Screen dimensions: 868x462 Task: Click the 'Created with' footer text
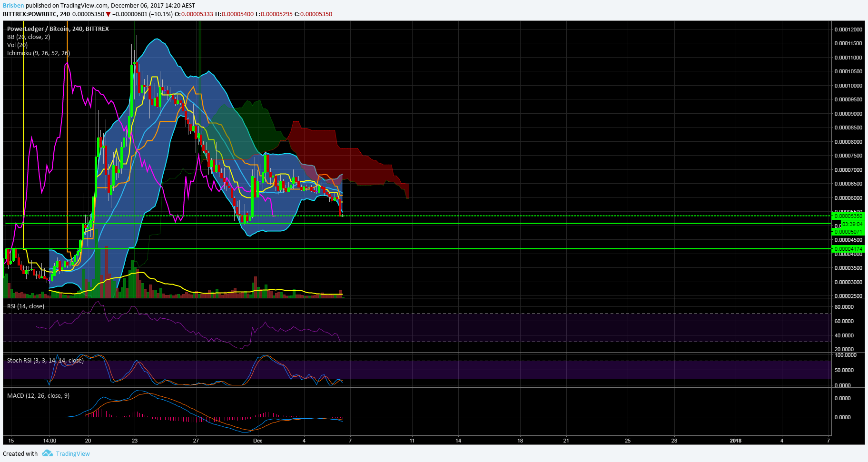point(20,453)
